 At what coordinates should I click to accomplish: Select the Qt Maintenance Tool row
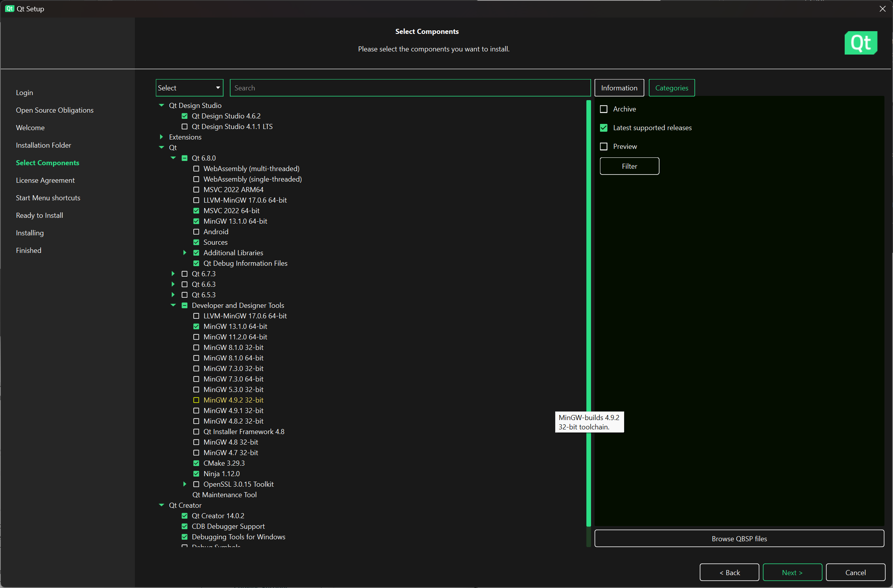pos(224,495)
